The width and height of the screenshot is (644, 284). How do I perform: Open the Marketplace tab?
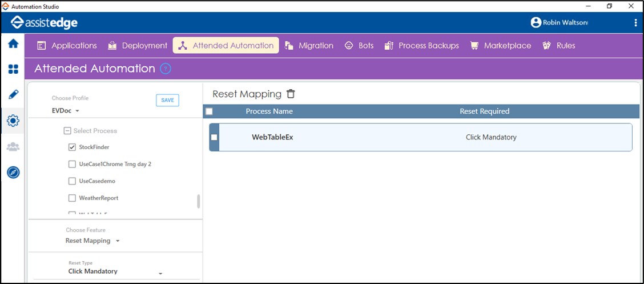click(500, 46)
